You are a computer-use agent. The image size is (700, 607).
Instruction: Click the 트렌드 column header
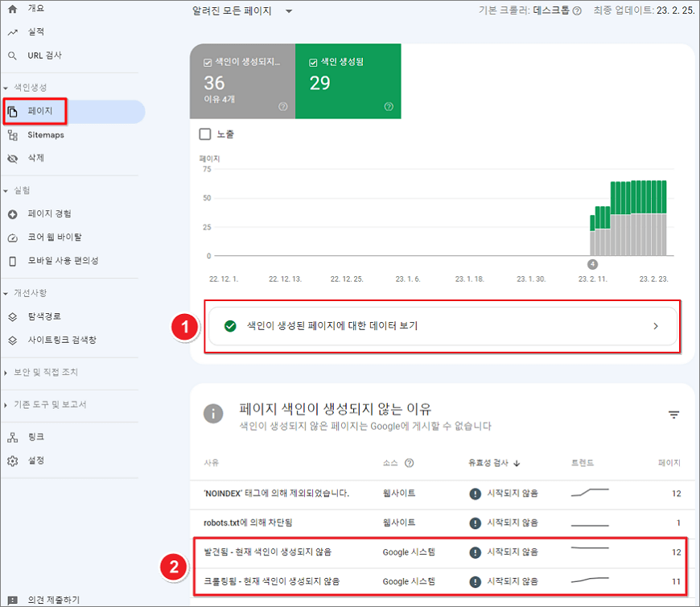coord(583,463)
